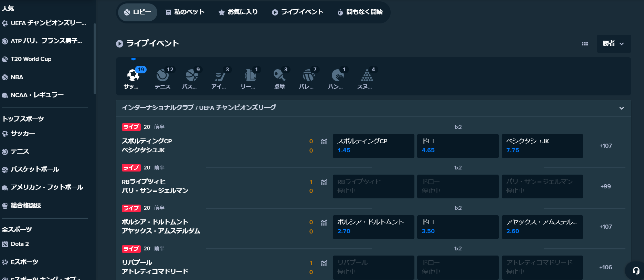The width and height of the screenshot is (644, 280).
Task: Go to サッカー in top sports
Action: click(x=19, y=134)
